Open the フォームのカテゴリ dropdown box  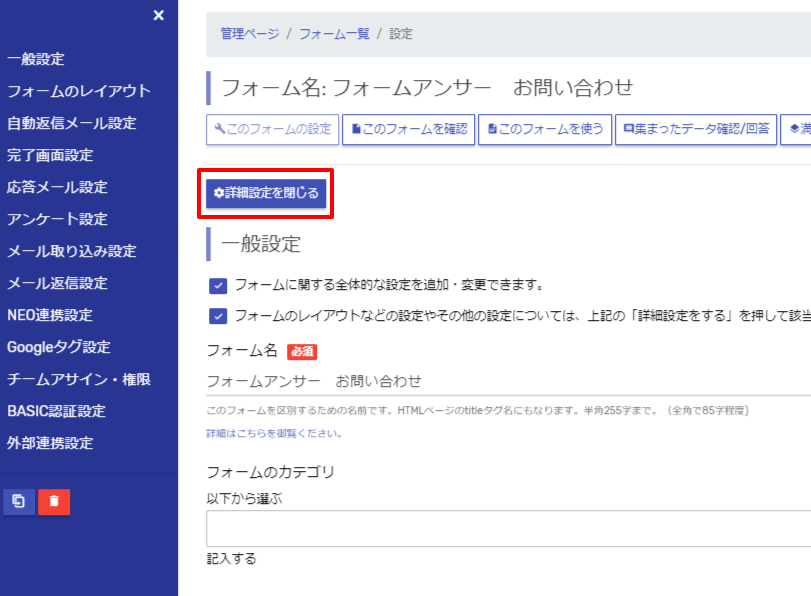click(x=508, y=529)
